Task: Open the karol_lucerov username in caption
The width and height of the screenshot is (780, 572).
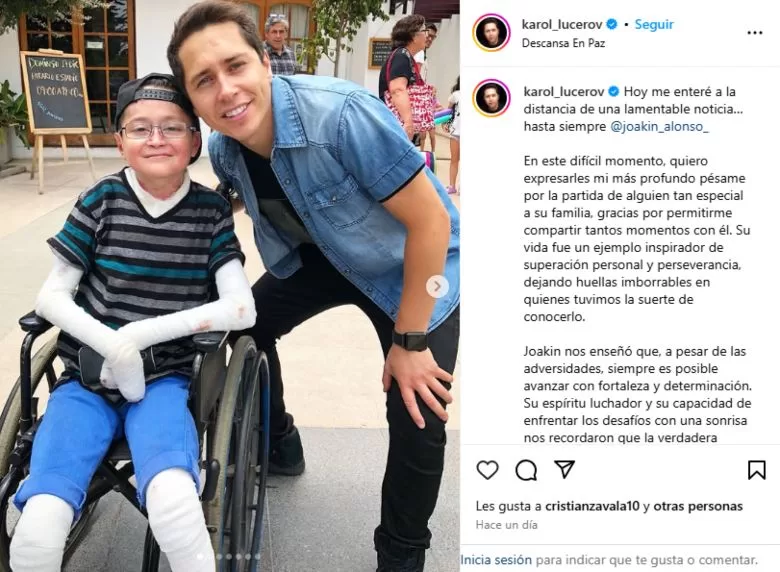Action: point(564,92)
